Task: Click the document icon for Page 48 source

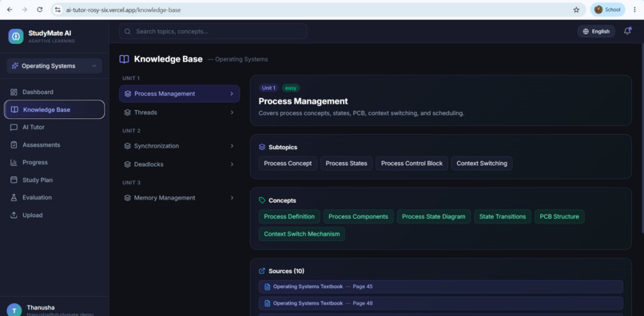Action: tap(267, 303)
